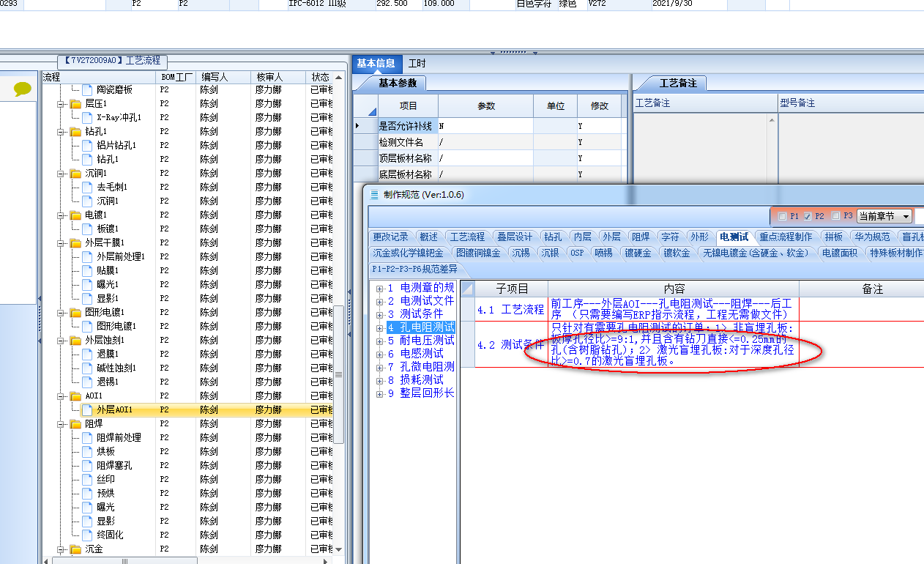Uncheck the P2 checkbox
Screen dimensions: 924x564
tap(808, 216)
